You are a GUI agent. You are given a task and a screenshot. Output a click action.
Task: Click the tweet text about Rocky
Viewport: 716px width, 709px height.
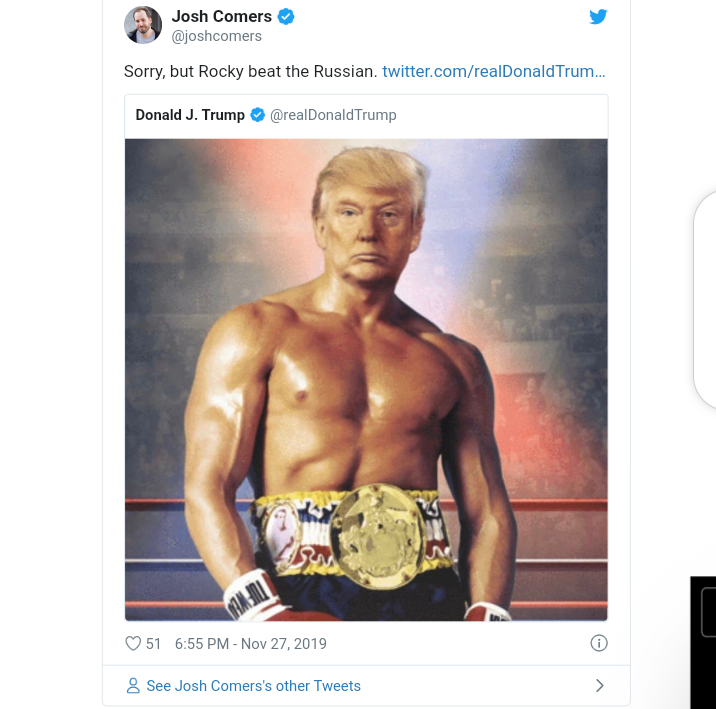pos(250,72)
